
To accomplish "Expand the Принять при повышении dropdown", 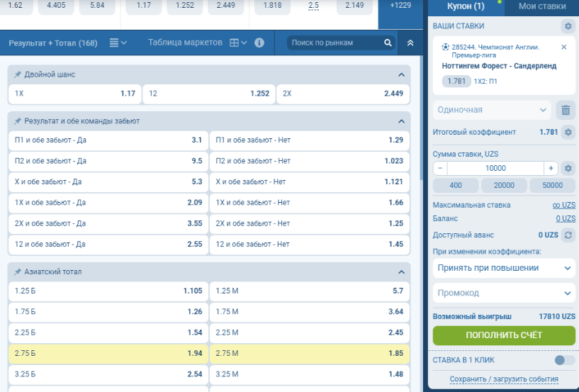I will (x=504, y=268).
